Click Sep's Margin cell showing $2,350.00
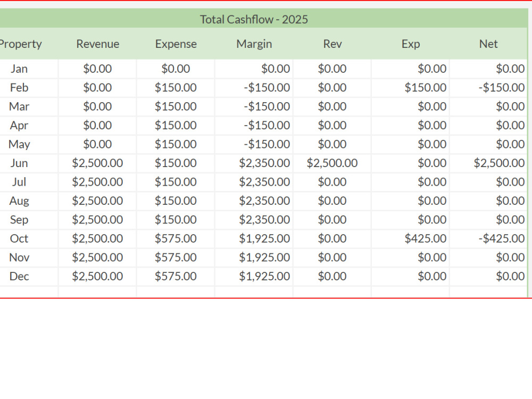This screenshot has width=532, height=399. (x=254, y=220)
